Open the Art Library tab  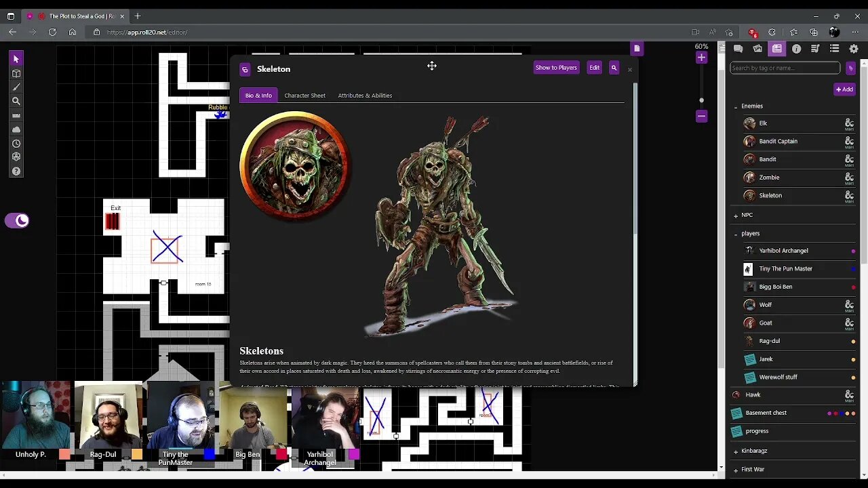(757, 49)
